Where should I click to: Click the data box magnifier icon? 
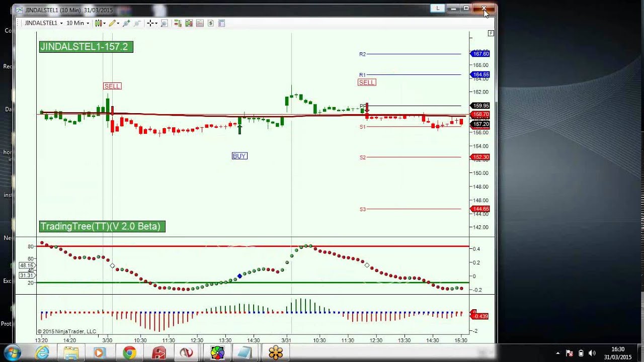[x=164, y=23]
